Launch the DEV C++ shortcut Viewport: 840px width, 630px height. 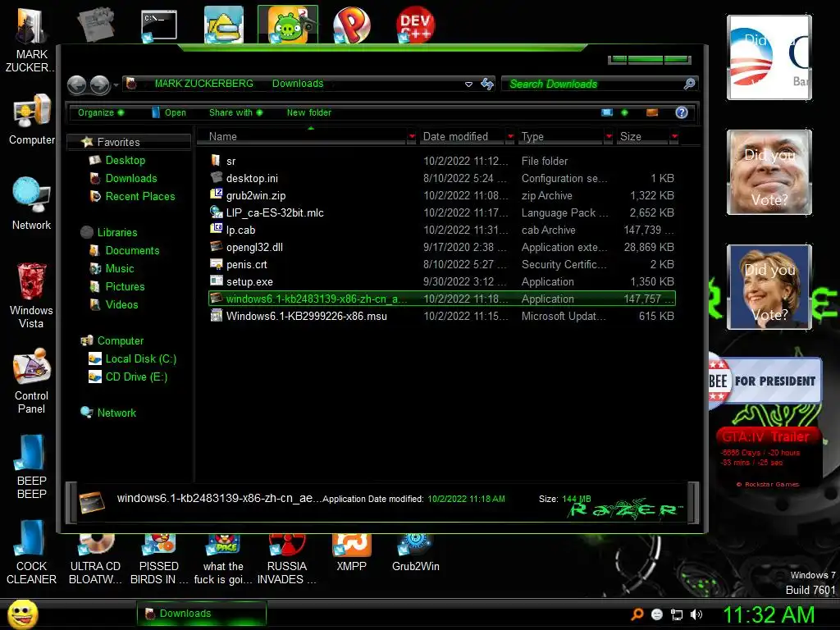tap(416, 25)
